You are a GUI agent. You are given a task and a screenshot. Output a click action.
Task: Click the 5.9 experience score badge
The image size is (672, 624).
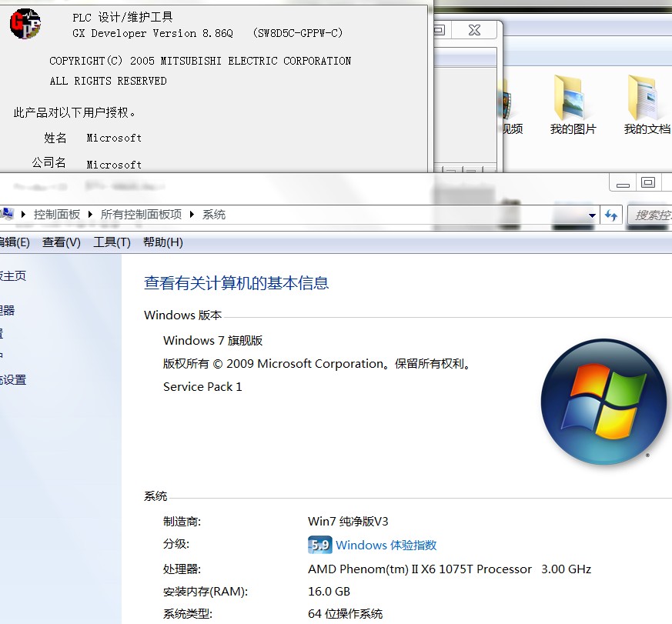click(x=319, y=545)
